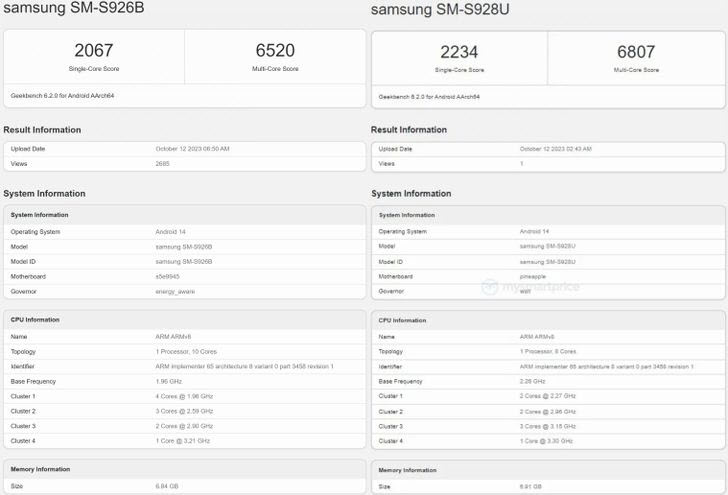Select Cluster 4 value '1 Core @ 3.30 GHz'
The image size is (728, 495).
pyautogui.click(x=546, y=441)
